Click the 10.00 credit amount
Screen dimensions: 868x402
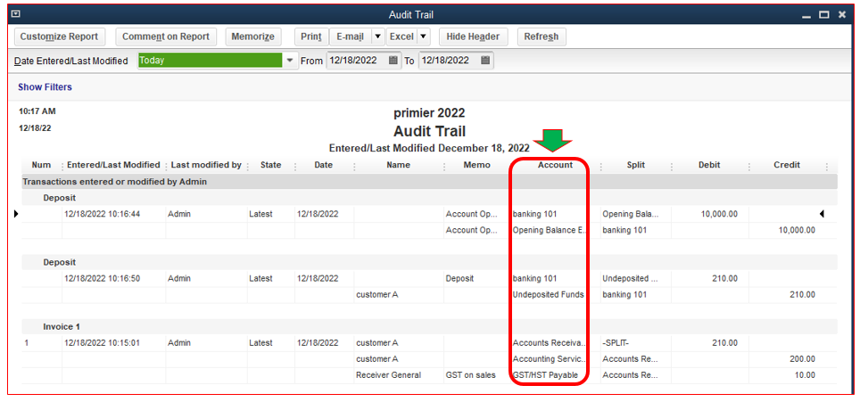(805, 375)
